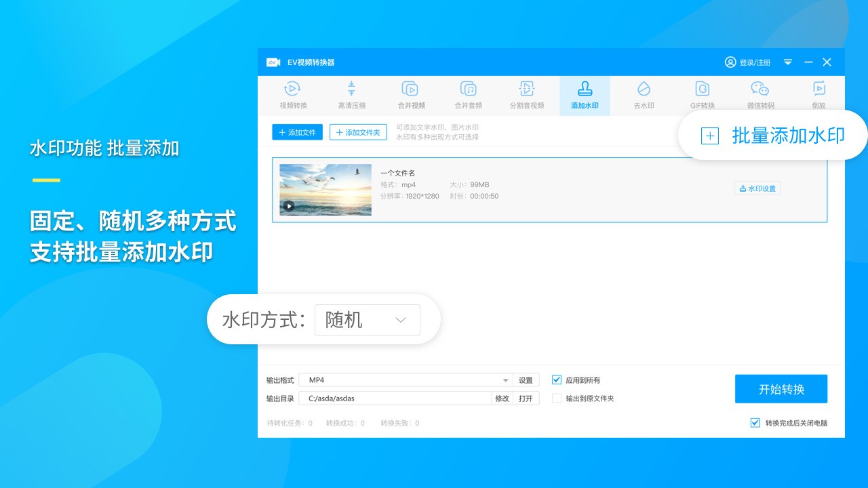Image resolution: width=868 pixels, height=488 pixels.
Task: Open the 水印方式 dropdown showing 随机
Action: pyautogui.click(x=367, y=319)
